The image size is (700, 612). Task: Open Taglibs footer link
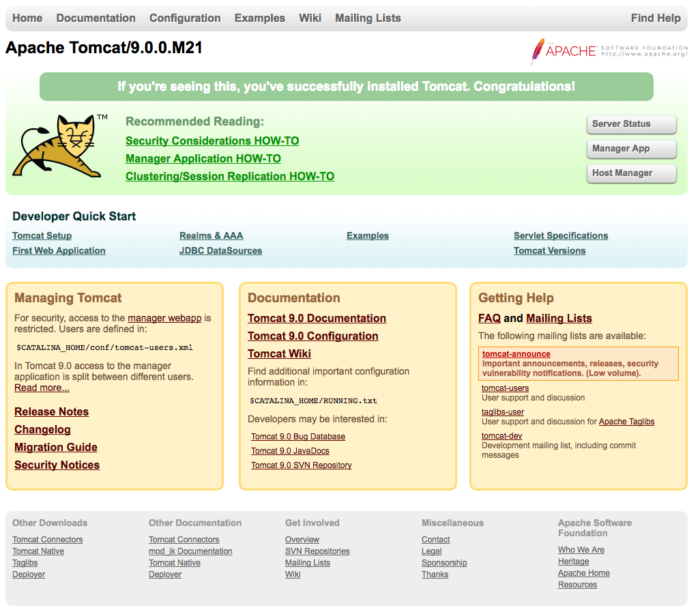click(25, 563)
